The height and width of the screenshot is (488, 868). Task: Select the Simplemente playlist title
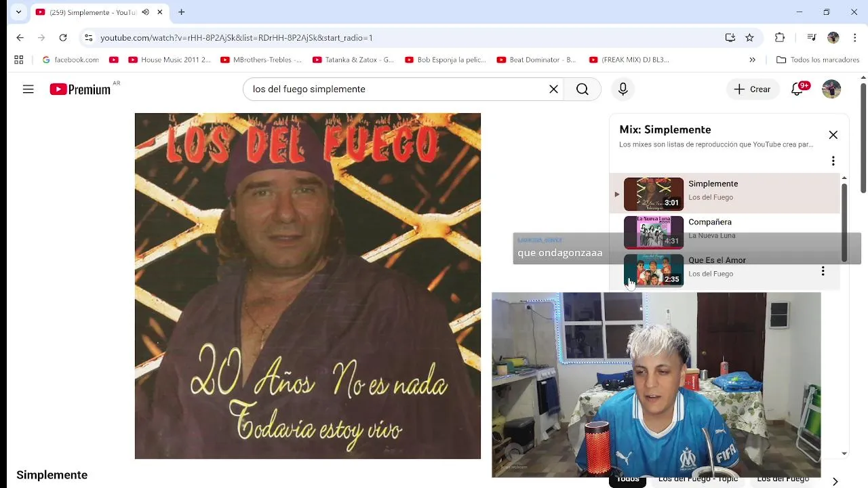click(x=713, y=184)
